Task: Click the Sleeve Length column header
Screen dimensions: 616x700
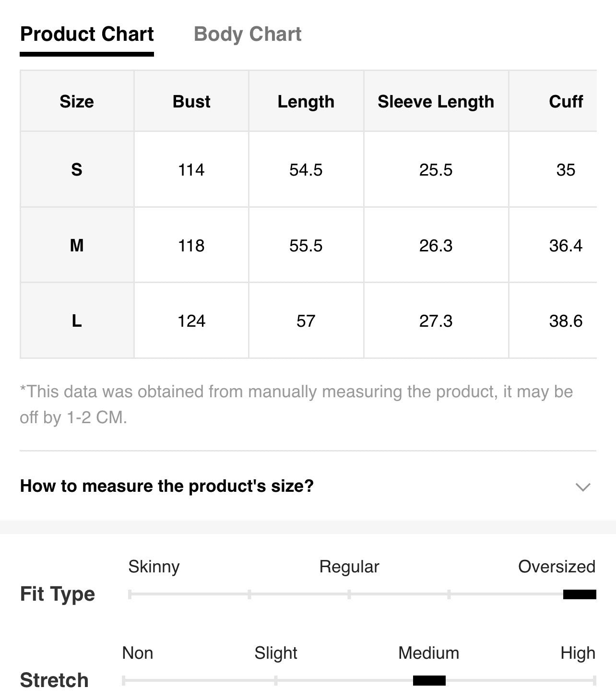Action: click(x=436, y=101)
